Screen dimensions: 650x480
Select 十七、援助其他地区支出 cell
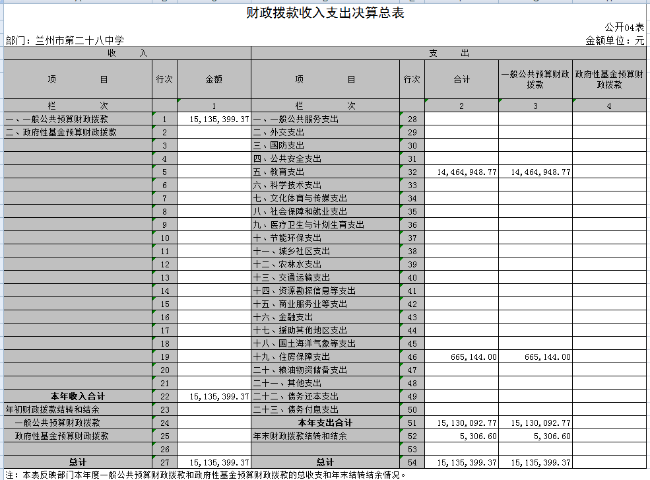[x=325, y=330]
